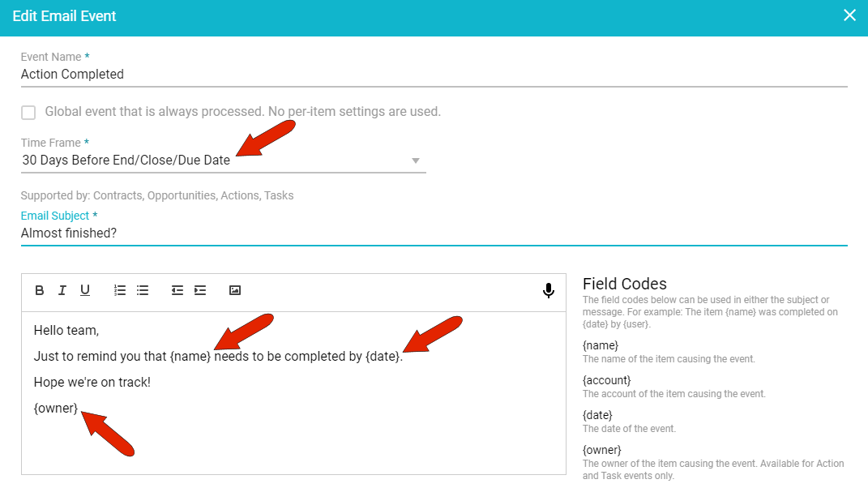The height and width of the screenshot is (488, 868).
Task: Toggle bold formatting in the editor
Action: click(39, 290)
